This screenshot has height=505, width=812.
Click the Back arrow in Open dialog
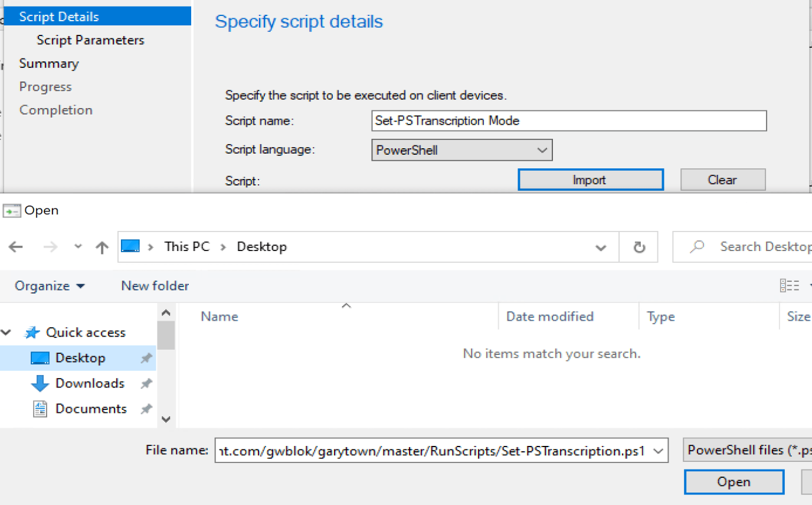(x=16, y=247)
